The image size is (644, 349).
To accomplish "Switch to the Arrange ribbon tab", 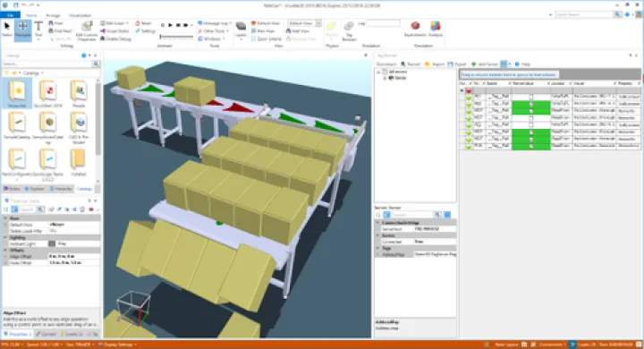I will pyautogui.click(x=53, y=15).
